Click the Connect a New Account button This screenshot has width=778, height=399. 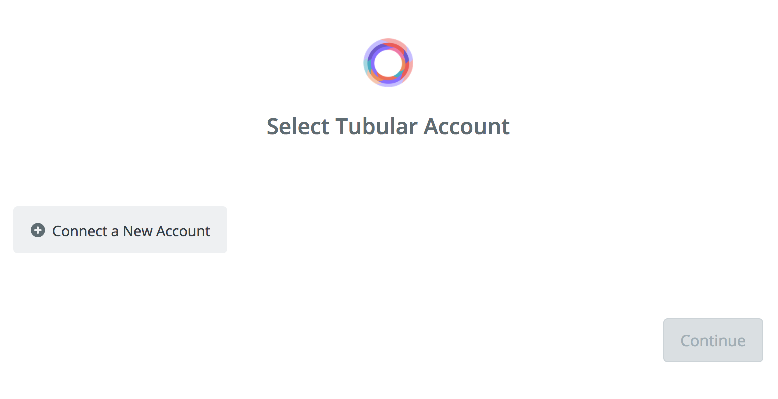(x=120, y=230)
